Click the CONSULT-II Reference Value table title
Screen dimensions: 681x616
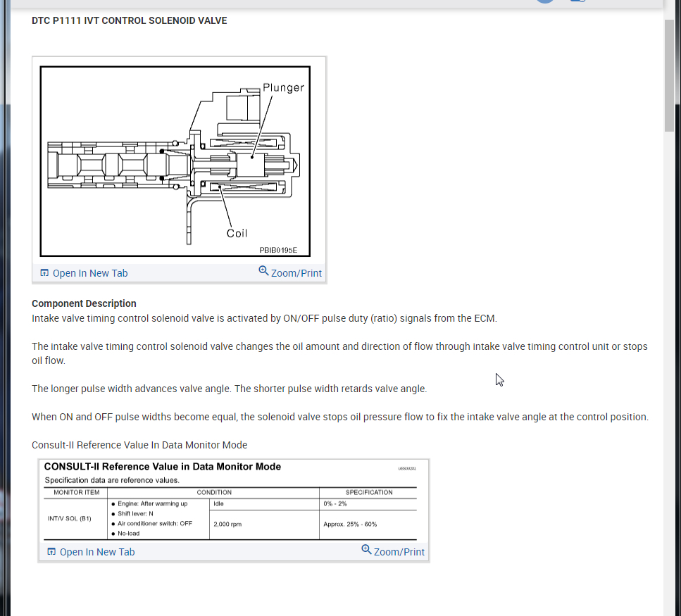click(x=163, y=467)
